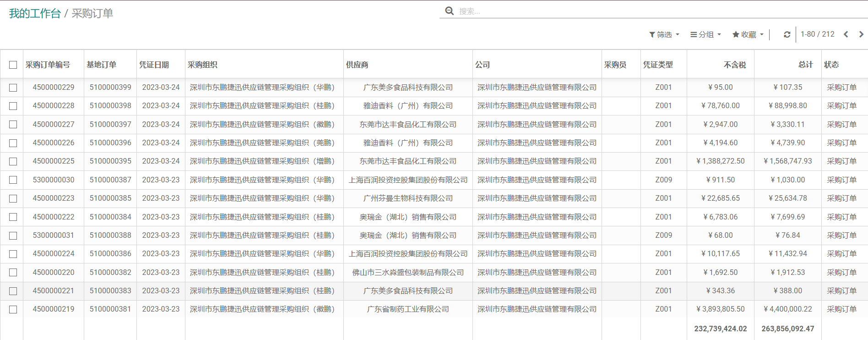Check the row for order 4500000226

(x=13, y=143)
